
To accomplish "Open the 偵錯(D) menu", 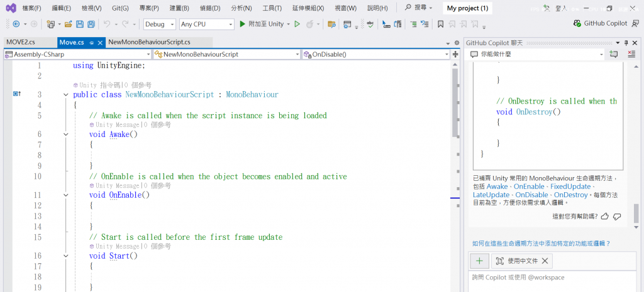I will 209,8.
